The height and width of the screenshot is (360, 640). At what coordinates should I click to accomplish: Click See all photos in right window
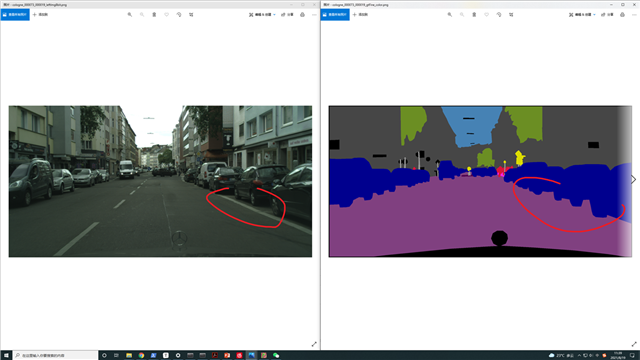[x=335, y=15]
